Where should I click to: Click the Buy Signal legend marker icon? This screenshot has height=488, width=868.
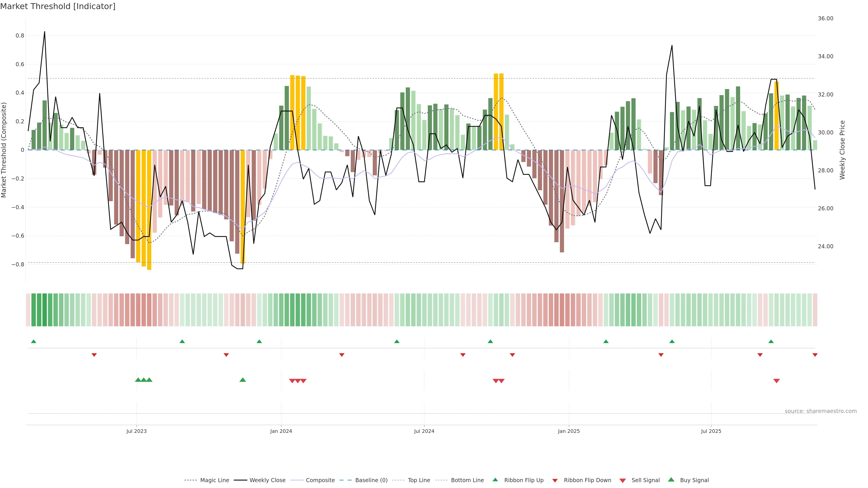pos(671,480)
